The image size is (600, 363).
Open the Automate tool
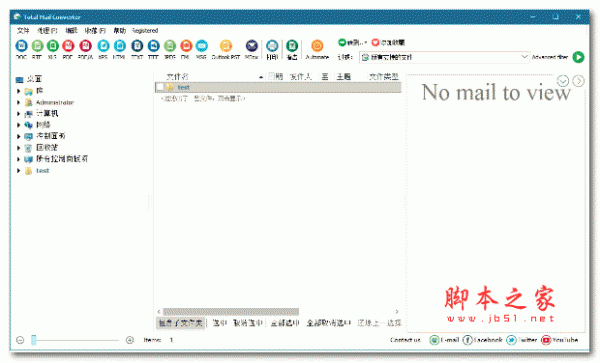317,49
